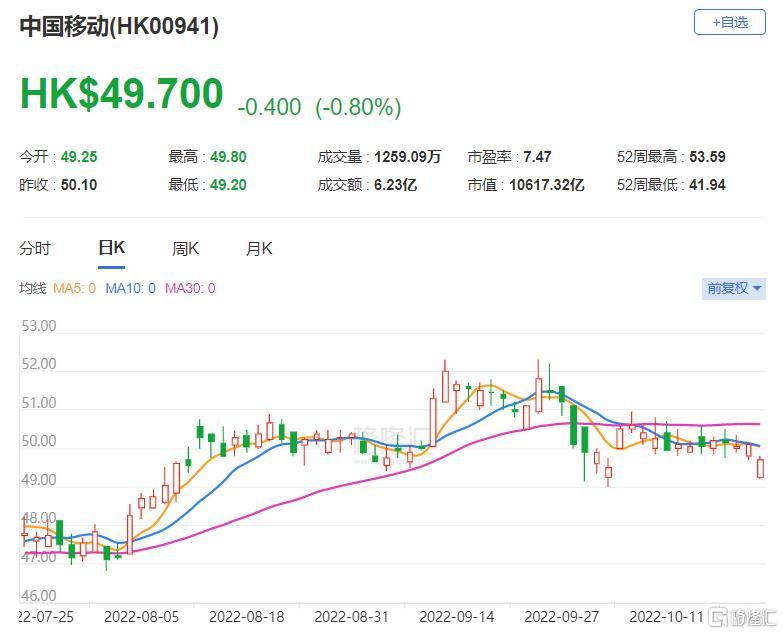Click the stock title 中国移动(HK00941)

pyautogui.click(x=119, y=26)
